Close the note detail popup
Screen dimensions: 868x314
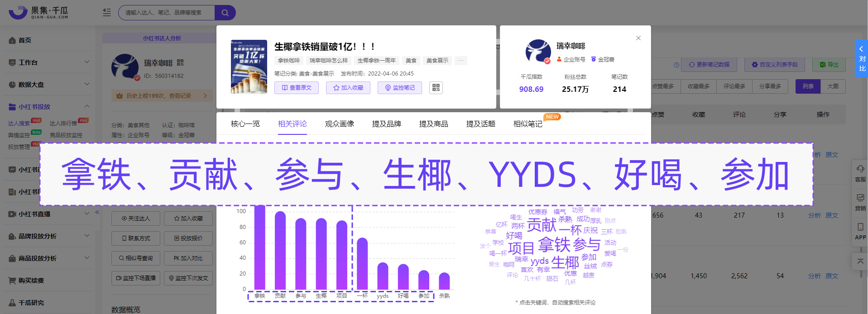638,38
